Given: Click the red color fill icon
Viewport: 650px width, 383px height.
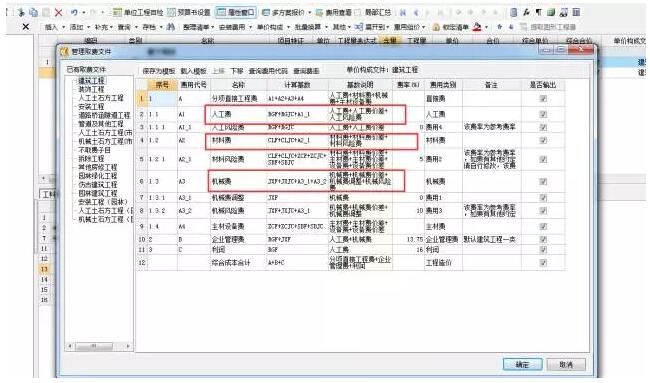Looking at the screenshot, I should (478, 27).
